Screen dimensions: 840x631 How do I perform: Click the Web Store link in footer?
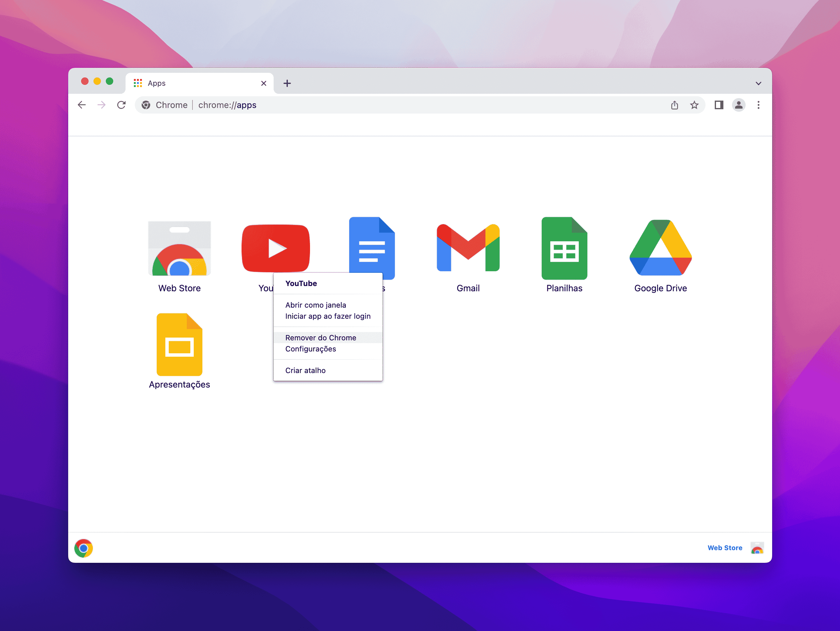(x=725, y=548)
